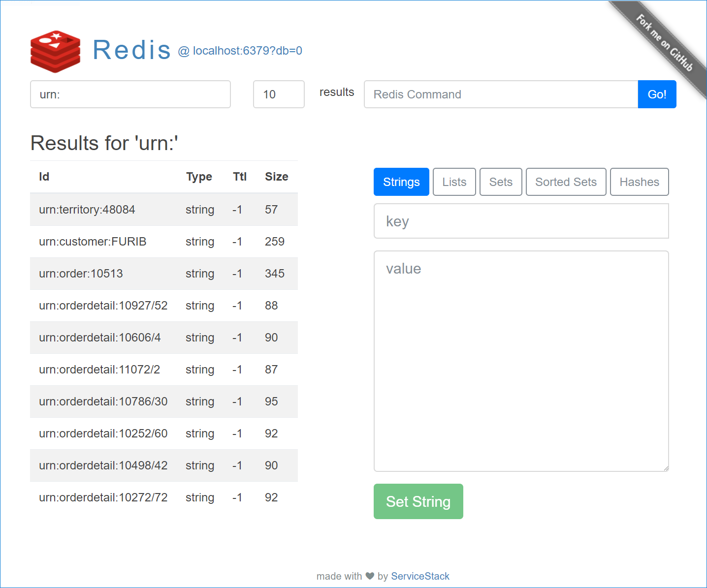Focus the urn: search input field
707x588 pixels.
point(130,94)
